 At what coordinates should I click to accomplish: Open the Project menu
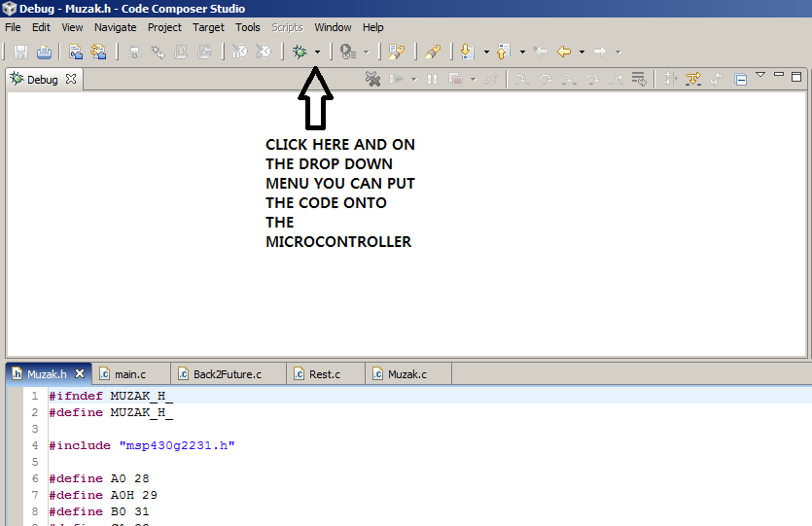(164, 27)
